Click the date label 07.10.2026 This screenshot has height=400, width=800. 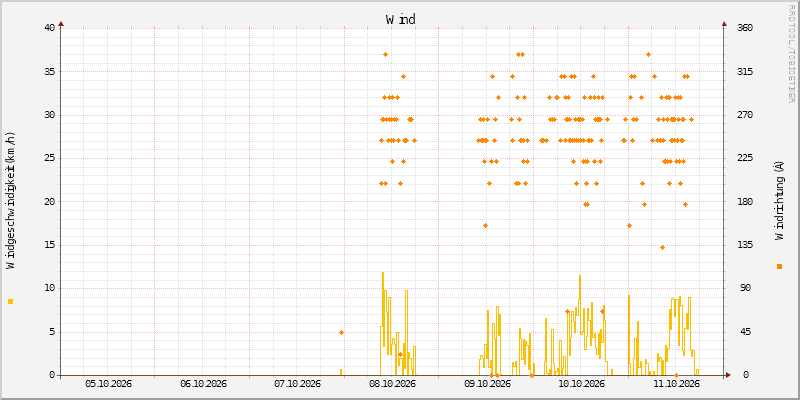coord(297,384)
